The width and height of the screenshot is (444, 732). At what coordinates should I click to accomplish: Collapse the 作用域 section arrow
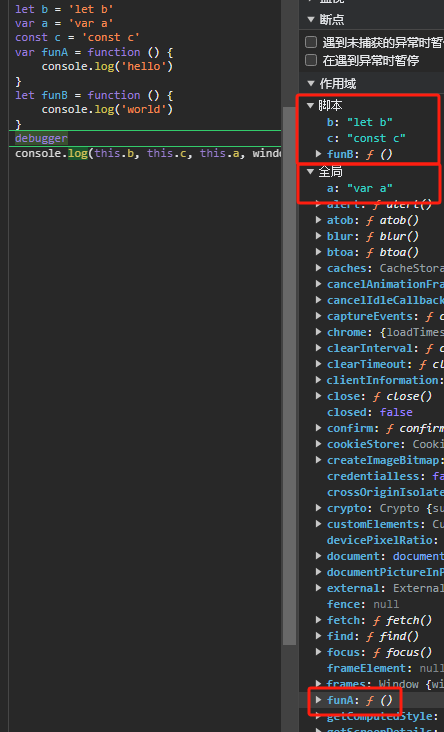311,84
